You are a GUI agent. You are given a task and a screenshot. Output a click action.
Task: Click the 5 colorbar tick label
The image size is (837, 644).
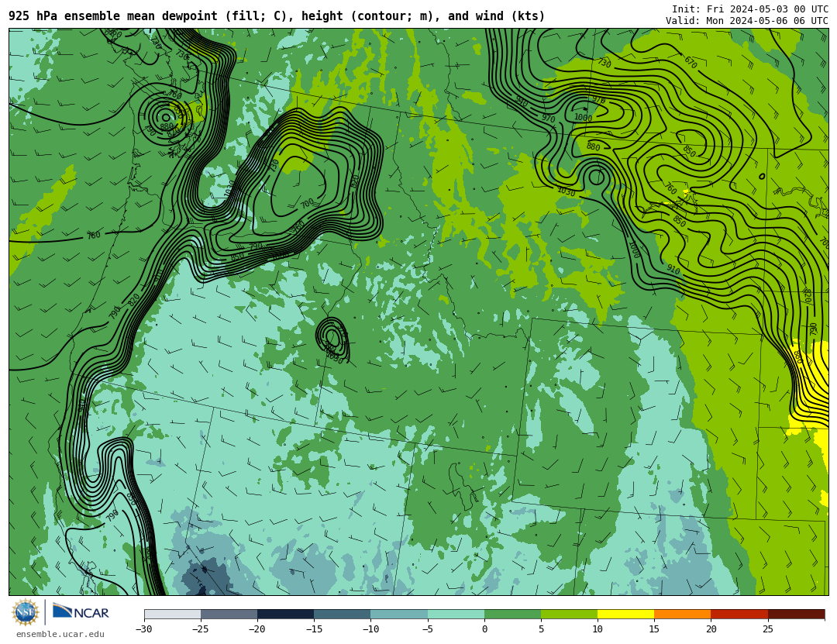coord(541,629)
